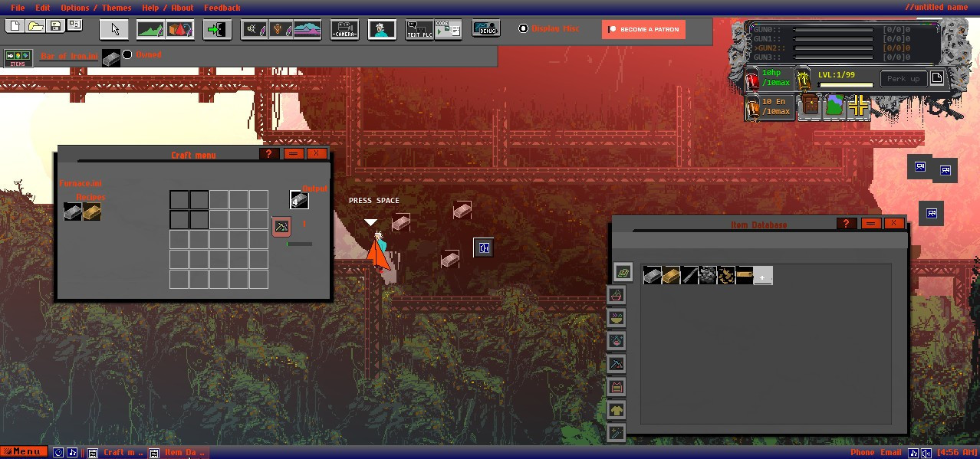Viewport: 980px width, 459px height.
Task: Select the potion flask category in Item Database
Action: [x=616, y=341]
